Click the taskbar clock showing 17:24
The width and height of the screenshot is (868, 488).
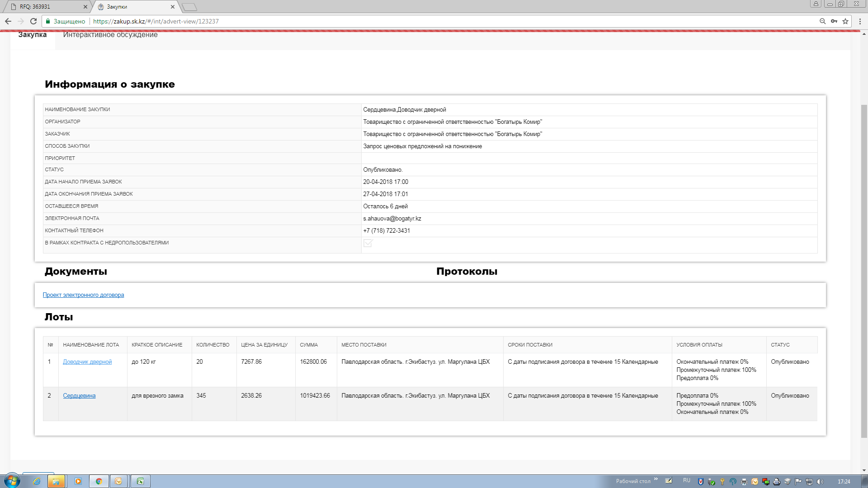[844, 482]
